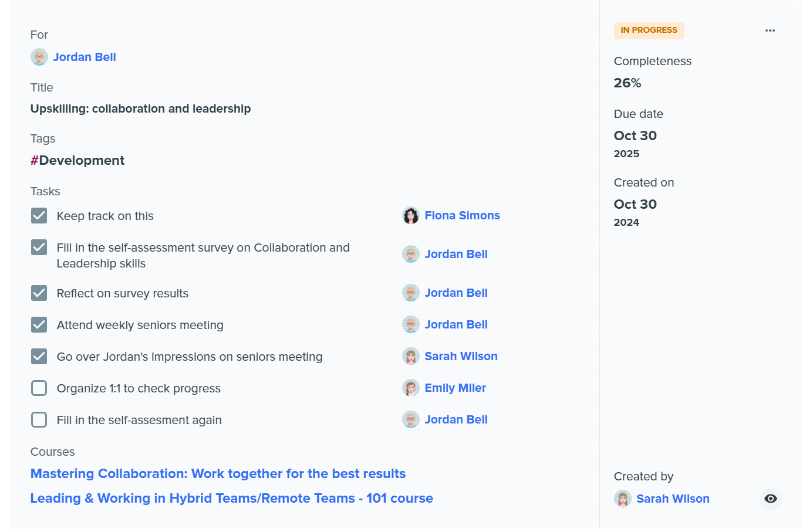806x532 pixels.
Task: Click the Jordan Bell name link under For
Action: [85, 57]
